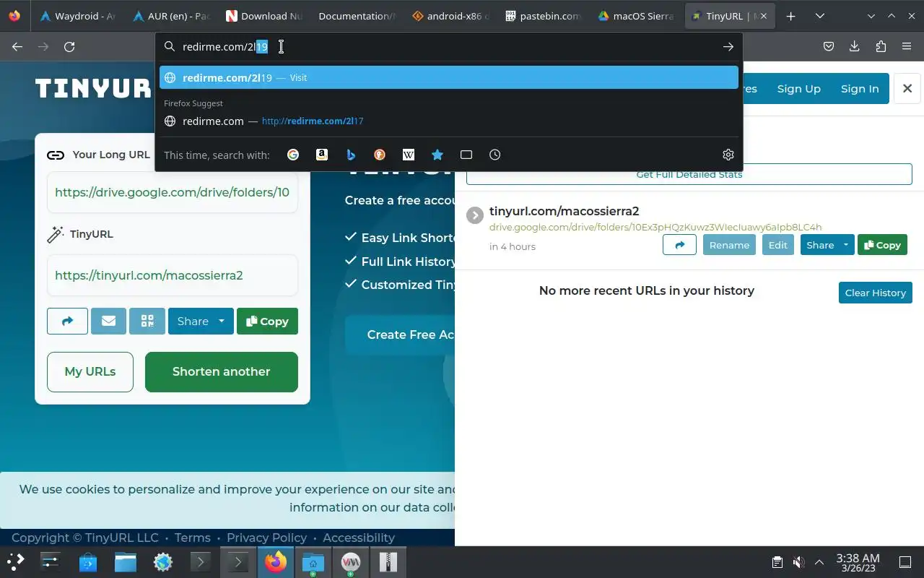The image size is (924, 578).
Task: Switch to the Documentation tab
Action: click(x=356, y=16)
